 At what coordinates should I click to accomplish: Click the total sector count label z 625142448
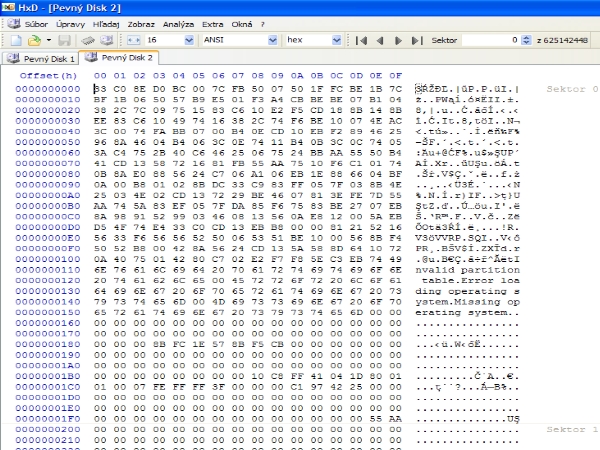tap(562, 40)
